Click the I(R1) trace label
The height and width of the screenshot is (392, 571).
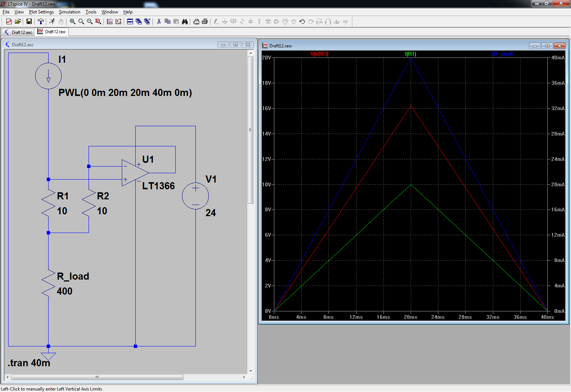pyautogui.click(x=411, y=54)
